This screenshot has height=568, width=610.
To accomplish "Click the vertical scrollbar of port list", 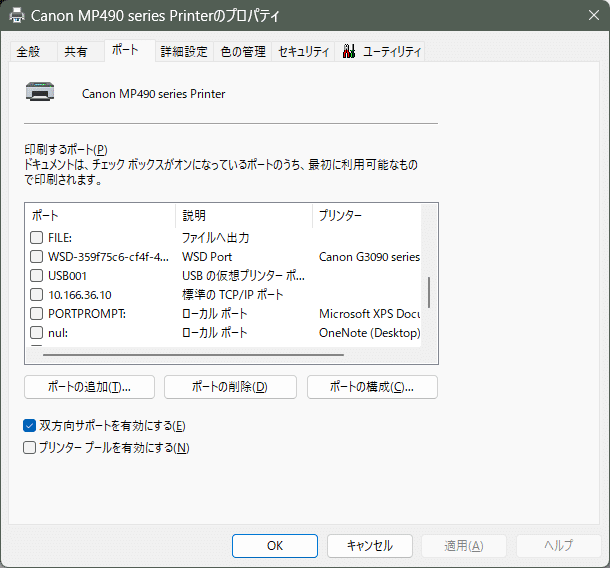I will (x=429, y=292).
